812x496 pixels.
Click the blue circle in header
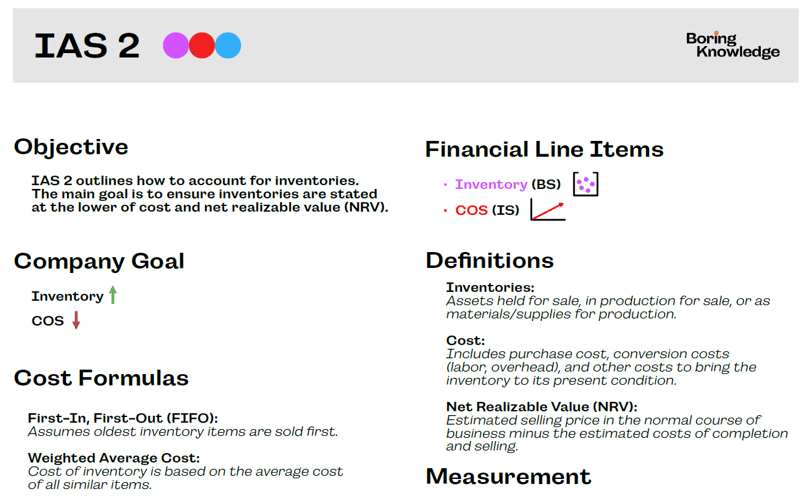click(x=228, y=45)
